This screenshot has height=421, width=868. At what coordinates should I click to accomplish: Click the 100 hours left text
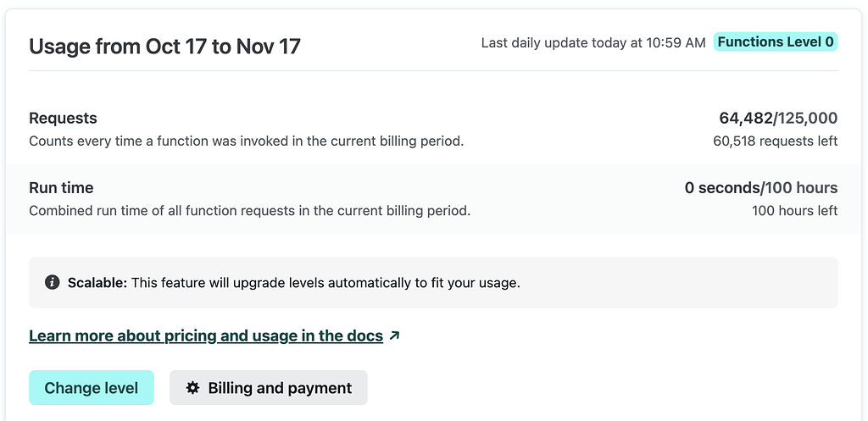point(794,210)
